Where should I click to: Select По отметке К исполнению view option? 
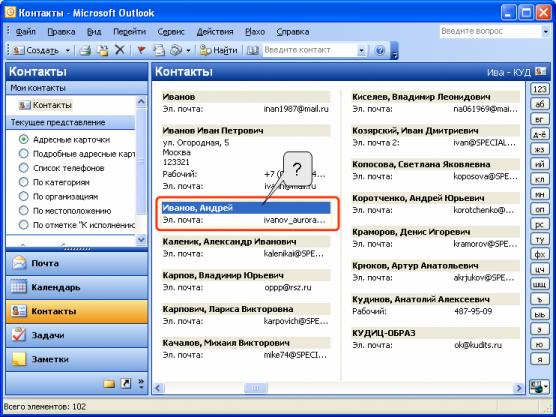77,225
